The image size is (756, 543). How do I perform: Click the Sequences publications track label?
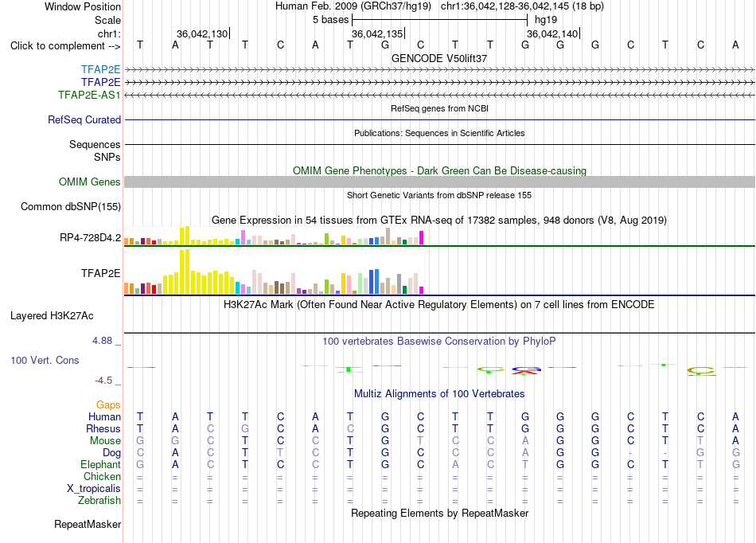pos(95,144)
